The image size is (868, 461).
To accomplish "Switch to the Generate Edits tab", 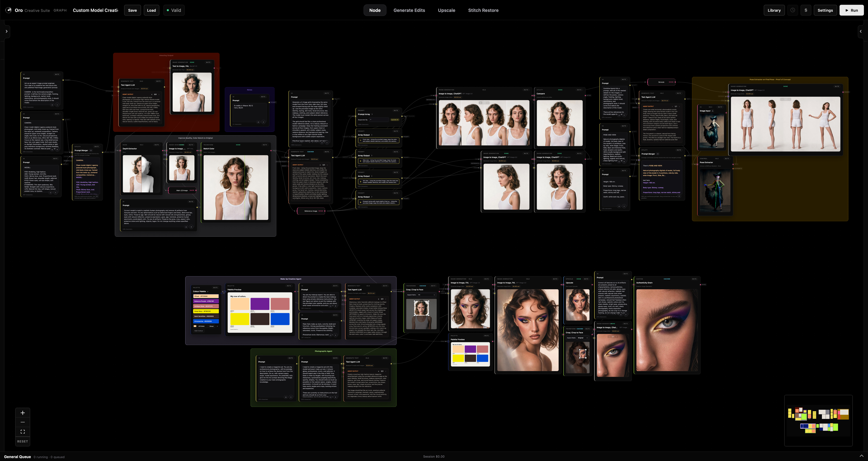I will click(x=409, y=10).
